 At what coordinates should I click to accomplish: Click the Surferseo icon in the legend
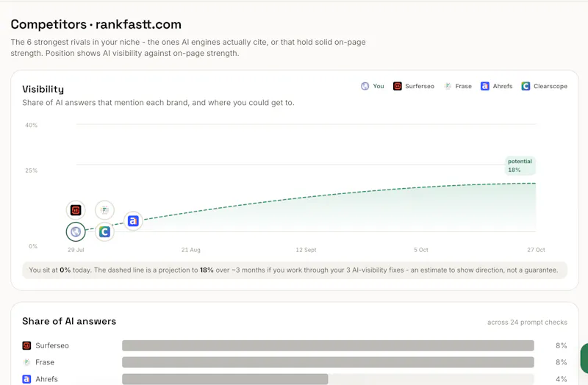tap(398, 86)
